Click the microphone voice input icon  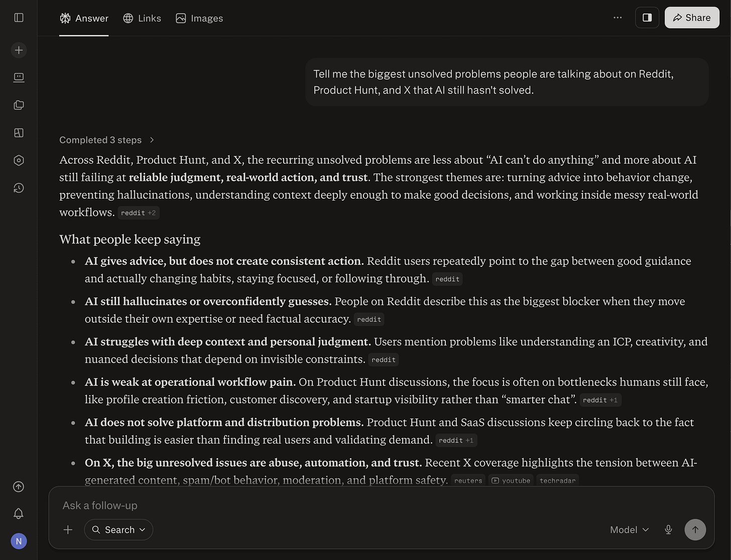[668, 529]
